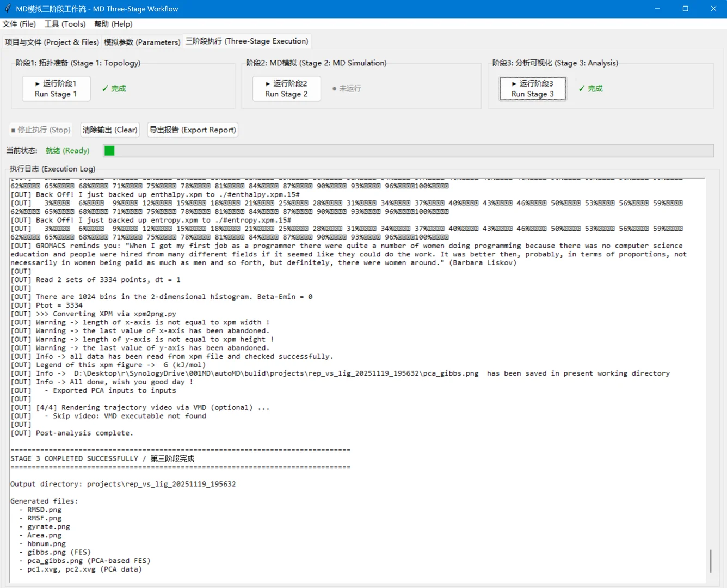Screen dimensions: 727x588
Task: Click the 阶段3: 分析可视化 (Stage 3: Analysis) heading
Action: point(555,63)
